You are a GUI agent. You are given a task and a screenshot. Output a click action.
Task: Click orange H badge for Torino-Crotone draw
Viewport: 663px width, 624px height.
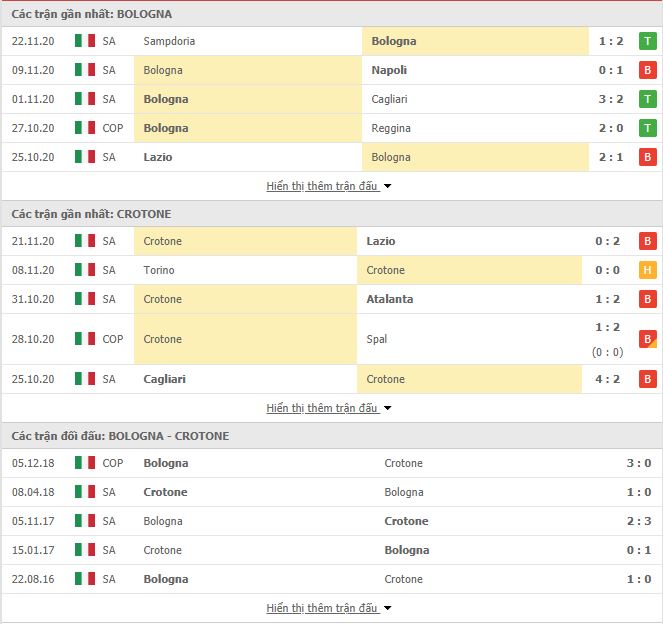click(647, 270)
